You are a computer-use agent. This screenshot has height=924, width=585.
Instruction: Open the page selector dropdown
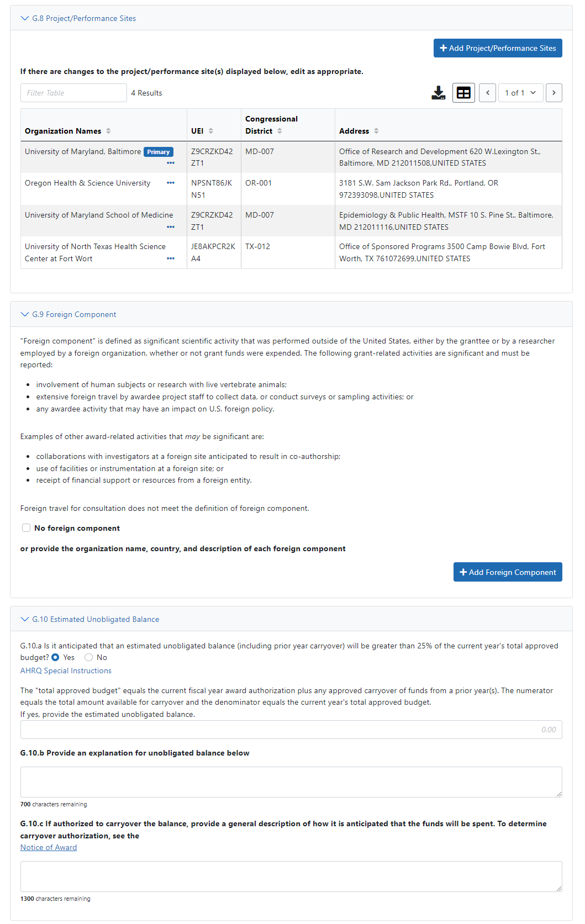point(520,93)
